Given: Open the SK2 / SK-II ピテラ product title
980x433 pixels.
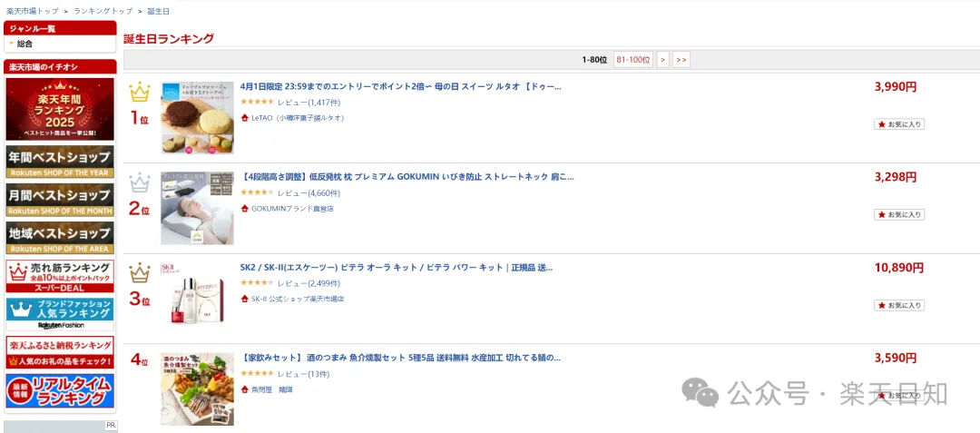Looking at the screenshot, I should click(x=397, y=268).
